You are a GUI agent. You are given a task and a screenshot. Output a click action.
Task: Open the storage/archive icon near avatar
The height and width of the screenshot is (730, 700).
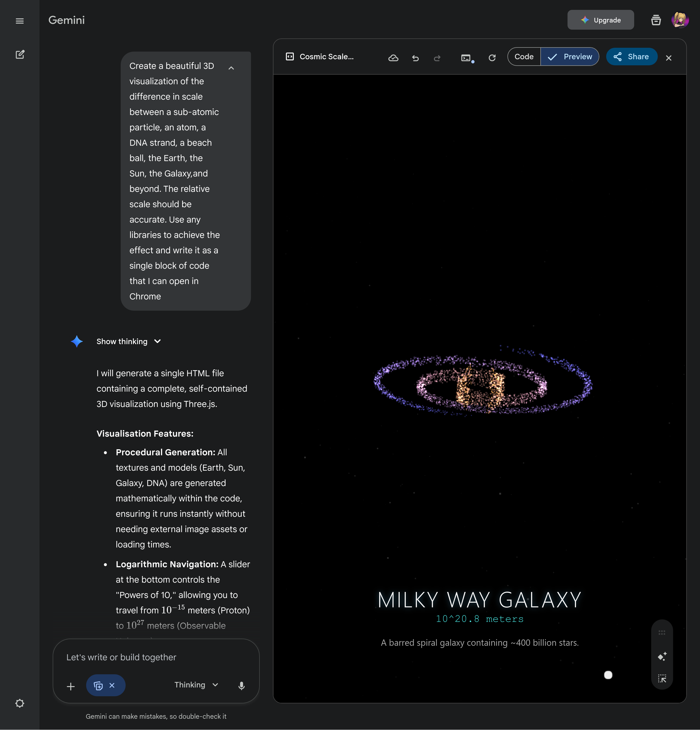(x=656, y=20)
